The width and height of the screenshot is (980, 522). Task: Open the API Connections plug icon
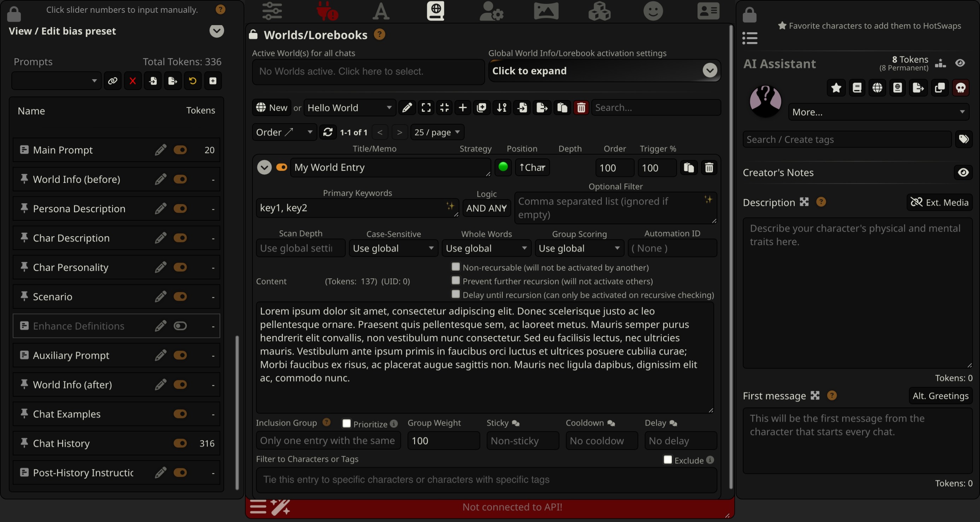pyautogui.click(x=326, y=11)
